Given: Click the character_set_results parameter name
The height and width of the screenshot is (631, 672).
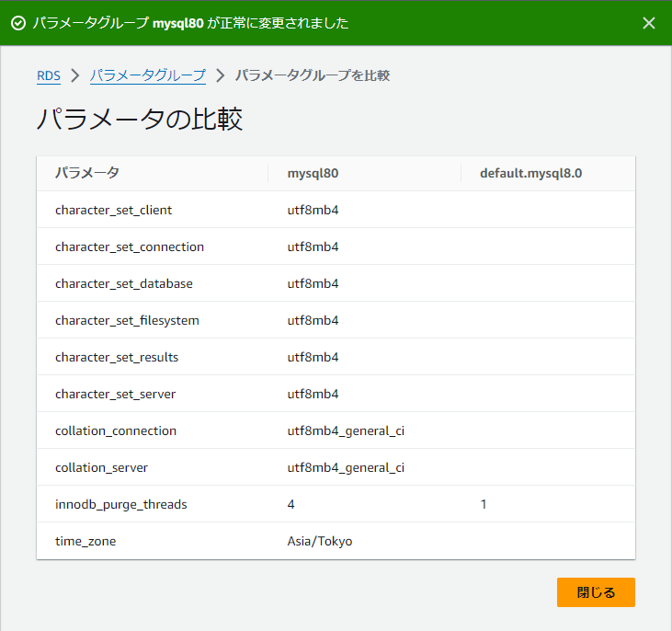Looking at the screenshot, I should click(117, 357).
